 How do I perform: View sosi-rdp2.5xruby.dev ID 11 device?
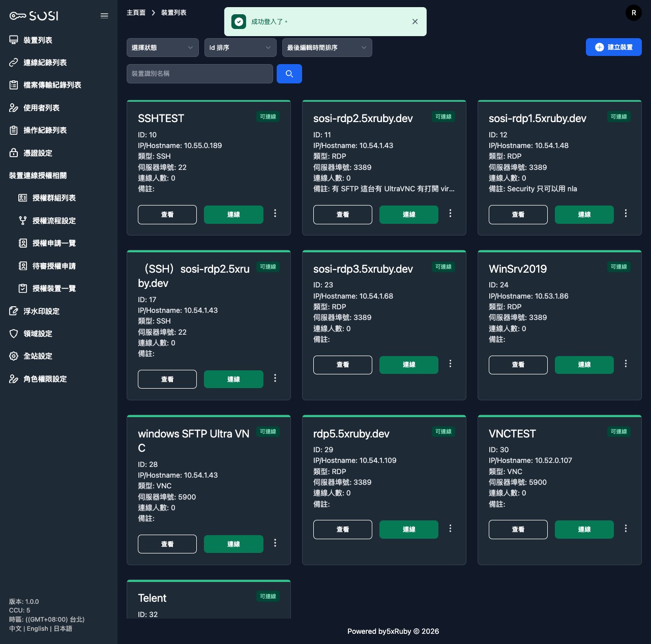pyautogui.click(x=343, y=215)
